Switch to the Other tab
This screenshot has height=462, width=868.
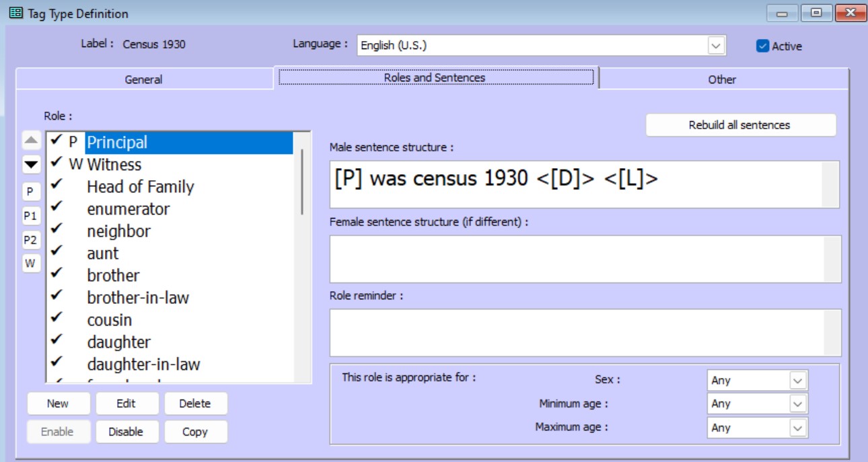[721, 79]
